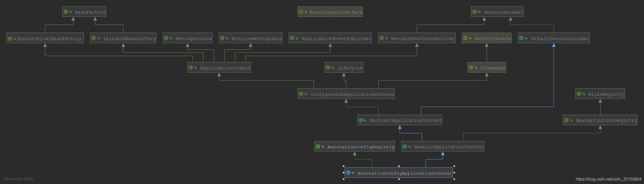Click the public lock icon on DefaultResourceLoader
644x184 pixels.
click(x=526, y=38)
